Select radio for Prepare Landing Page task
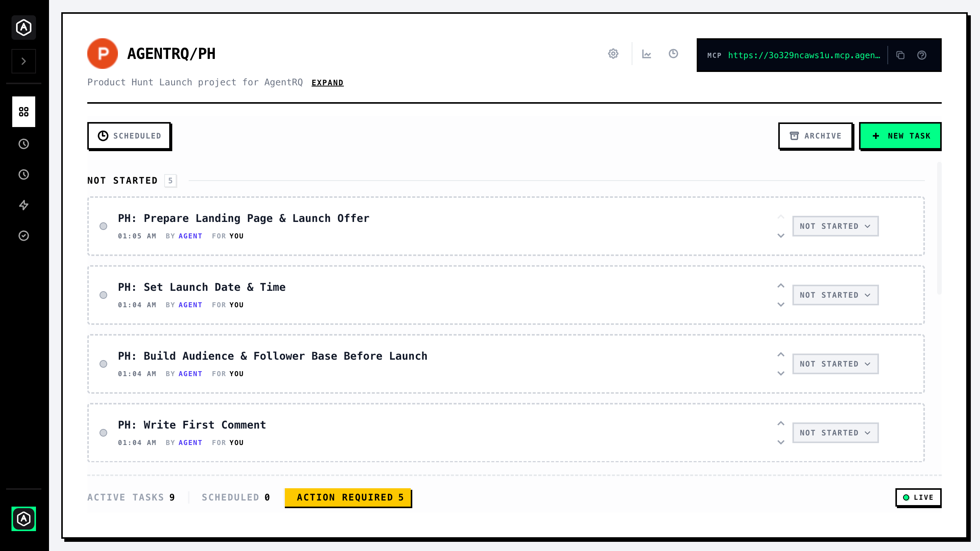Viewport: 980px width, 551px height. [103, 226]
